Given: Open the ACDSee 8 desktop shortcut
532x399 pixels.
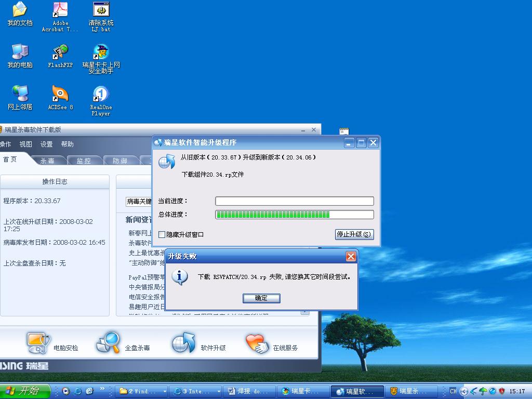Looking at the screenshot, I should click(60, 95).
